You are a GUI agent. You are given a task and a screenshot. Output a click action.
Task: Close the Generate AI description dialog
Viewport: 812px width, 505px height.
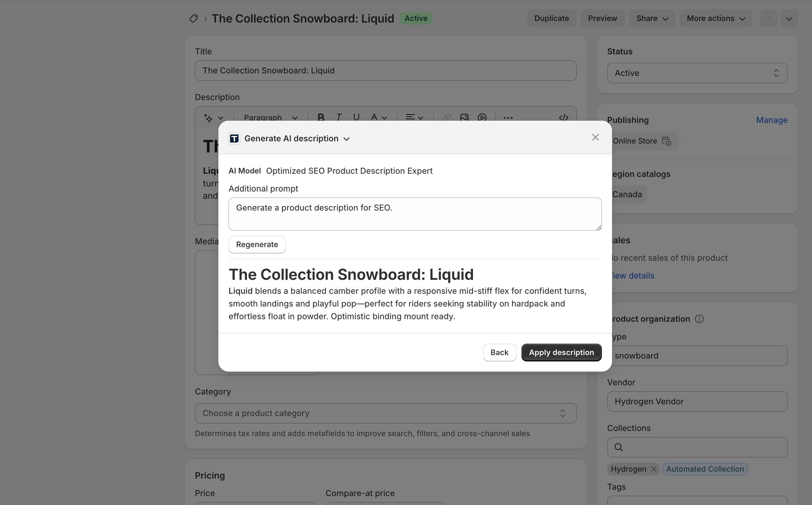click(595, 137)
